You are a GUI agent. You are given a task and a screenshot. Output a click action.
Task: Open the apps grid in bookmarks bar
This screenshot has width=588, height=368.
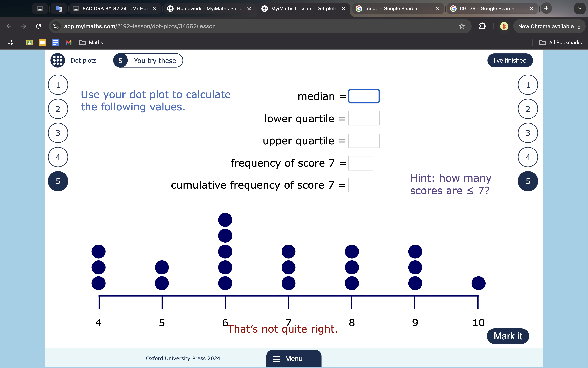pos(10,43)
